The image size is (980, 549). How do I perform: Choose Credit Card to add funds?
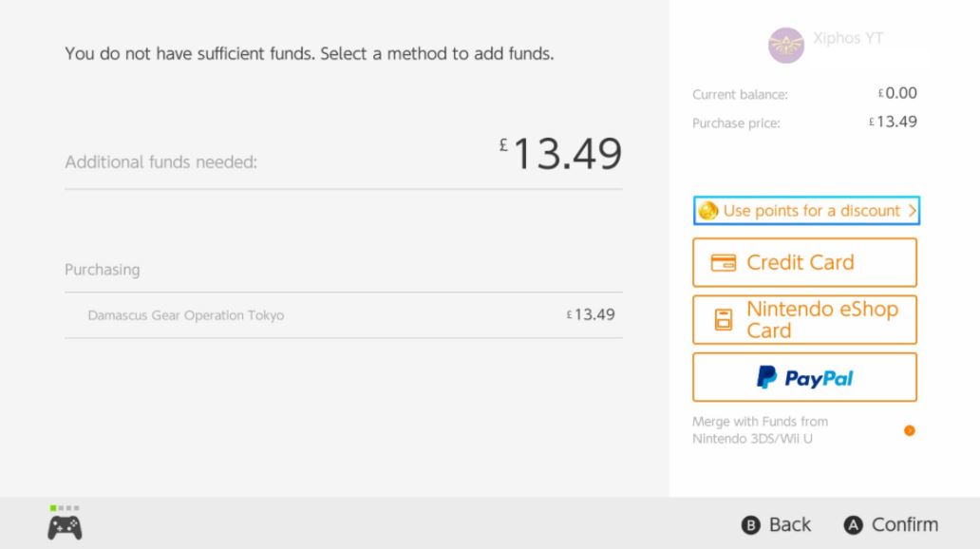[x=804, y=263]
